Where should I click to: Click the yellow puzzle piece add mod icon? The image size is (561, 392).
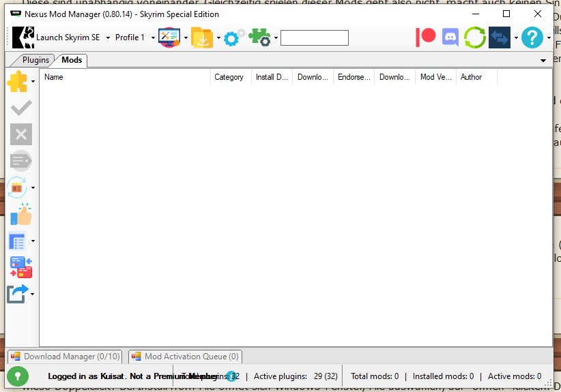(x=17, y=82)
